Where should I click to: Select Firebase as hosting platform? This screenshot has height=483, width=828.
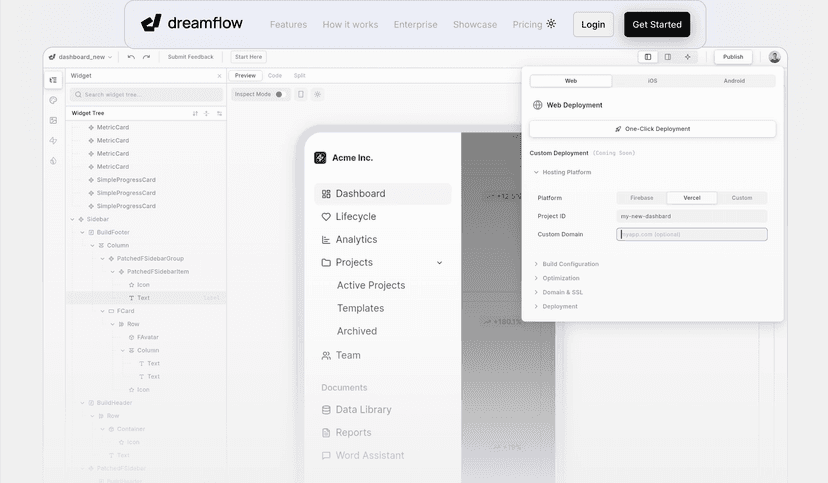pos(641,198)
